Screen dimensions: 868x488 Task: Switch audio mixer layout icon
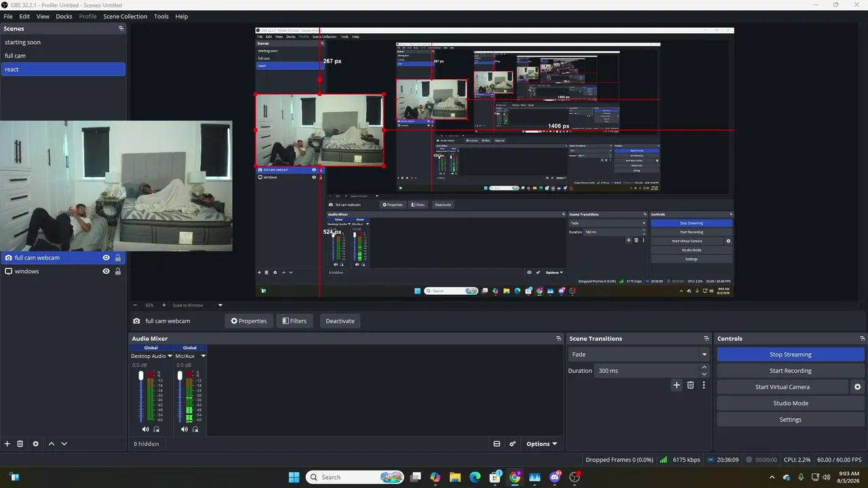point(496,444)
